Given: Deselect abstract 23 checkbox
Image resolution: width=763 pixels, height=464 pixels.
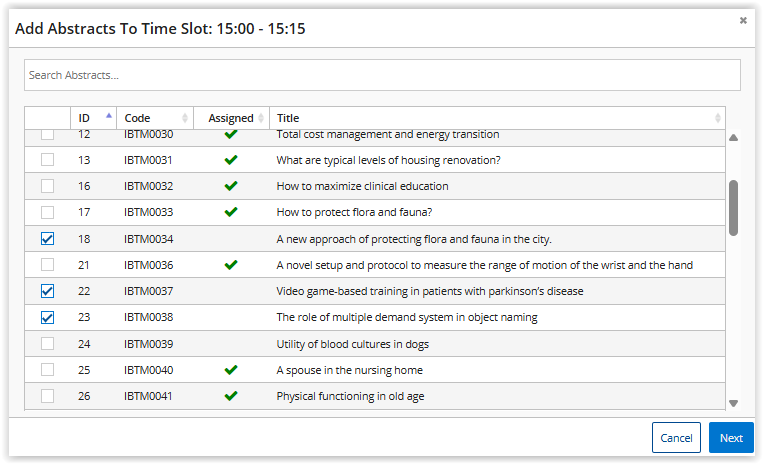Looking at the screenshot, I should coord(47,317).
